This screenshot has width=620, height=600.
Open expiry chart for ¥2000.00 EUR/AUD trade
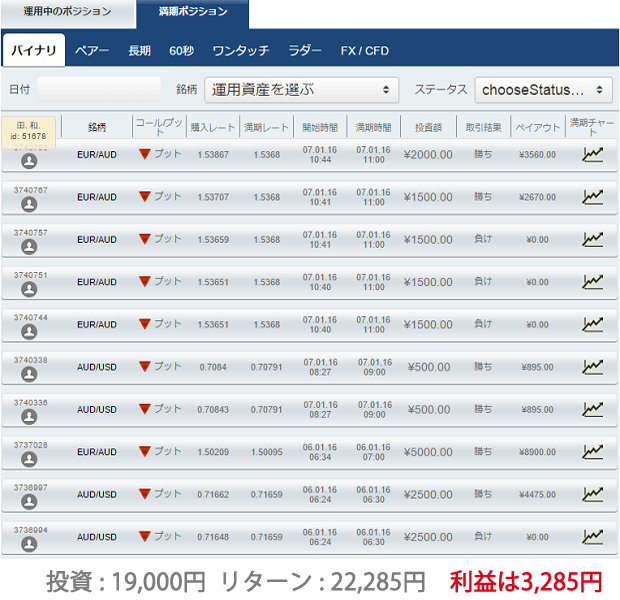pos(592,155)
